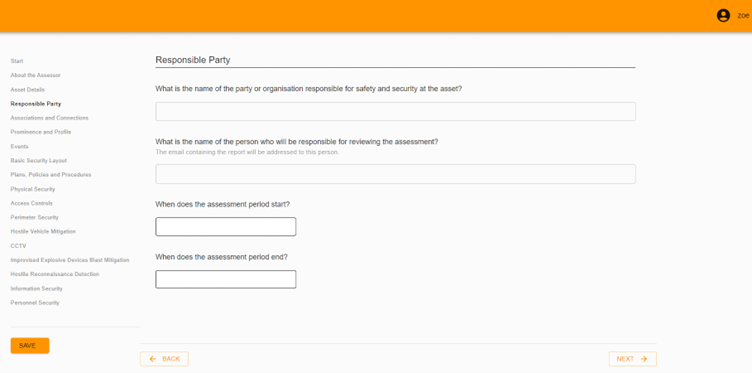Open Personnel Security section
This screenshot has width=752, height=373.
pyautogui.click(x=35, y=303)
